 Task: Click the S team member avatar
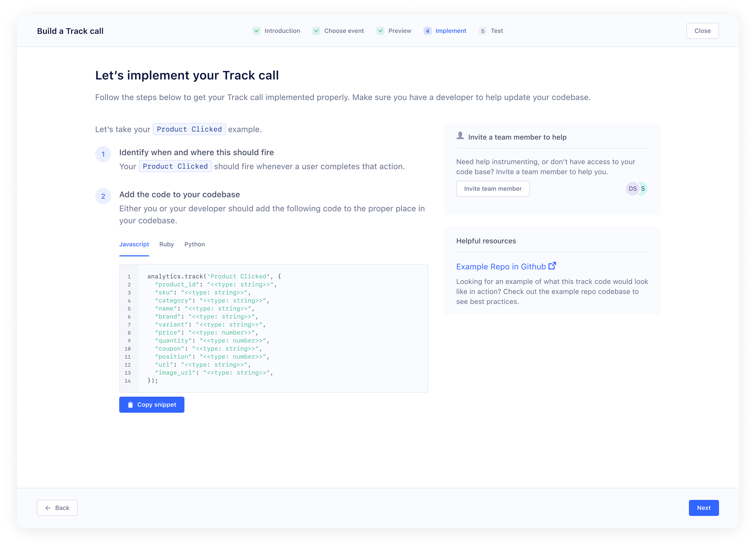point(643,189)
